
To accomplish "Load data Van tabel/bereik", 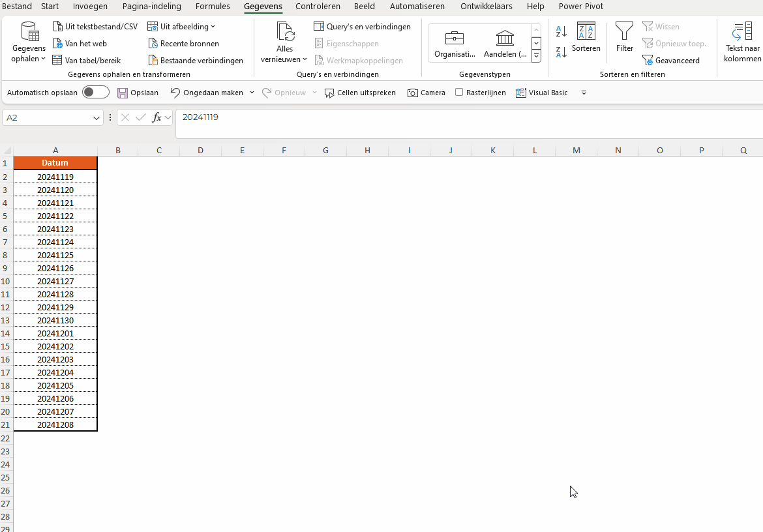I will point(87,60).
